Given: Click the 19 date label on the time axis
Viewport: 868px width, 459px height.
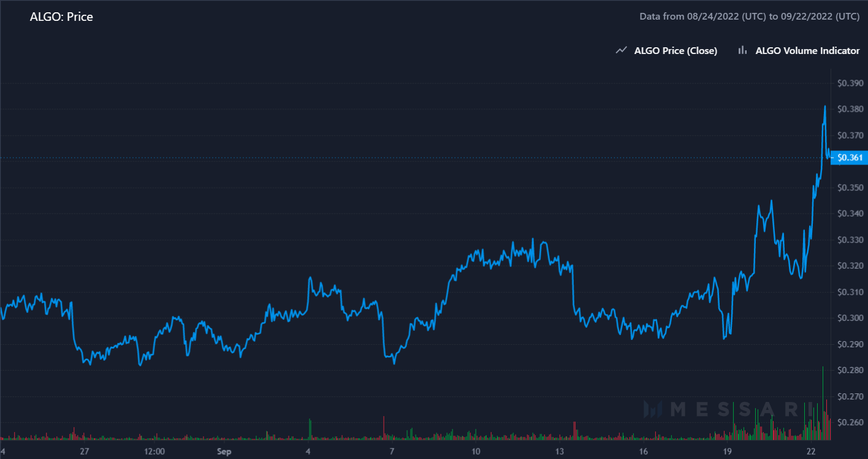Looking at the screenshot, I should (x=727, y=452).
